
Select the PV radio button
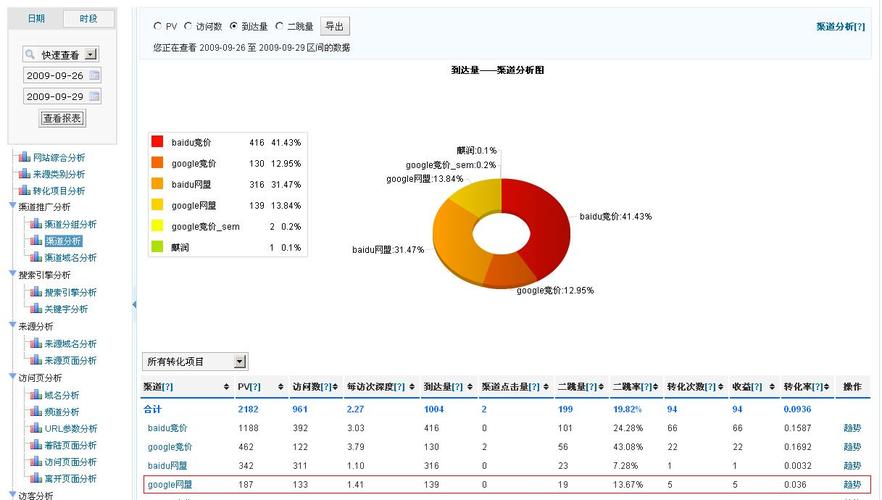click(x=158, y=26)
